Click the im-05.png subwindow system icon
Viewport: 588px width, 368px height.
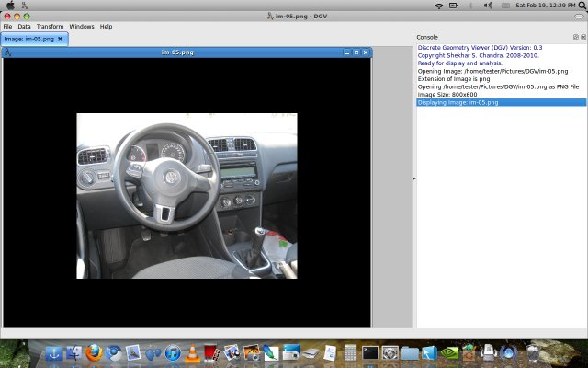pos(7,52)
